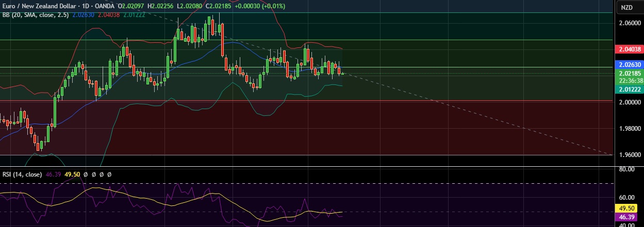Click the 80.00 level on RSI axis
This screenshot has height=227, width=644.
point(626,169)
